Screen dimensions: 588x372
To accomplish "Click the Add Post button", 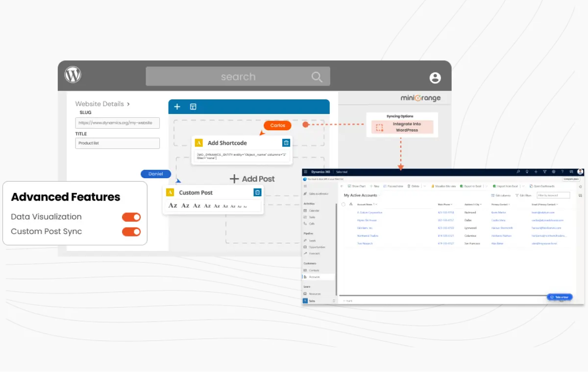I will 252,179.
